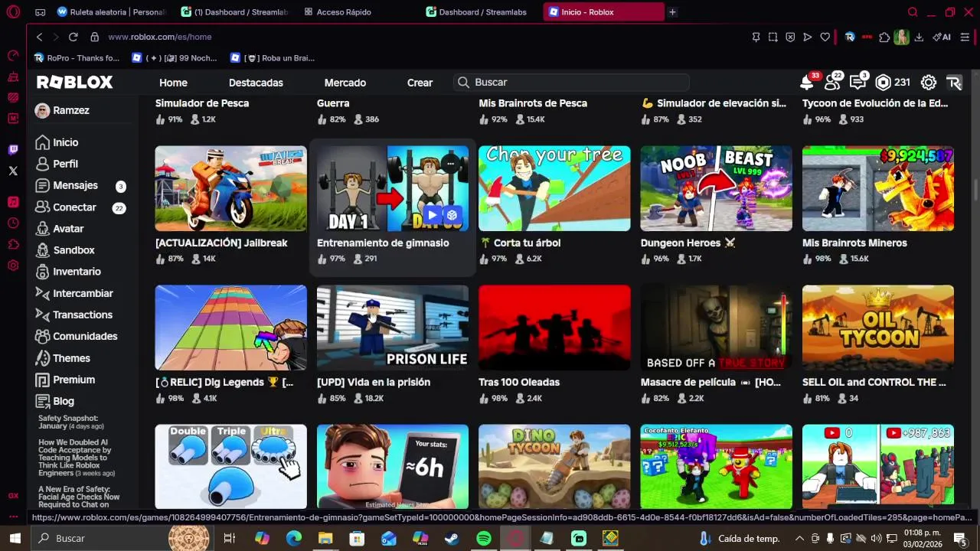Click the Buscar search field on Roblox
This screenshot has width=980, height=551.
(570, 83)
